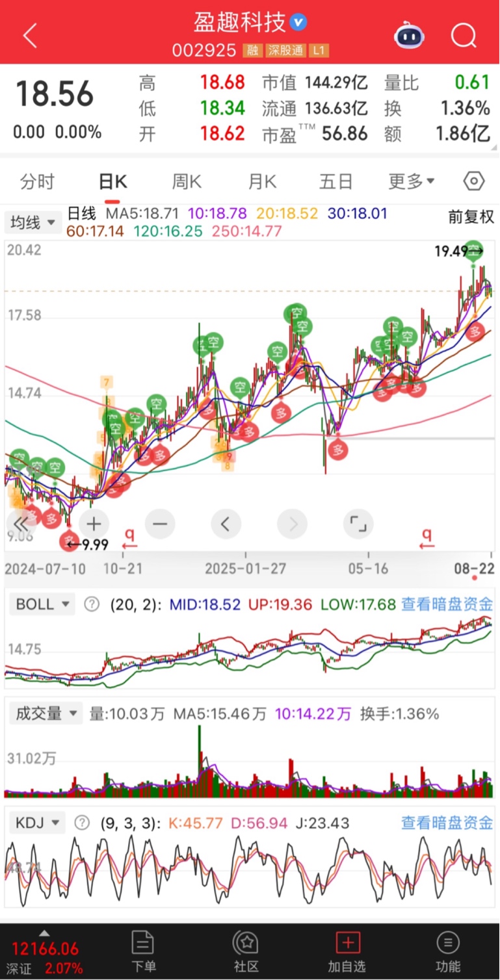Go back using the header arrow
Screen dimensions: 500x980
click(30, 35)
